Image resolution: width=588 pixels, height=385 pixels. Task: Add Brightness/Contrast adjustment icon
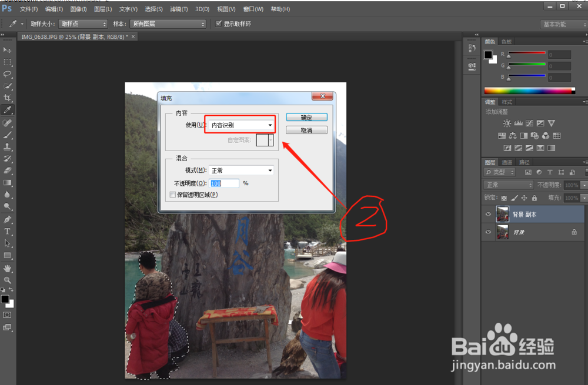point(507,123)
